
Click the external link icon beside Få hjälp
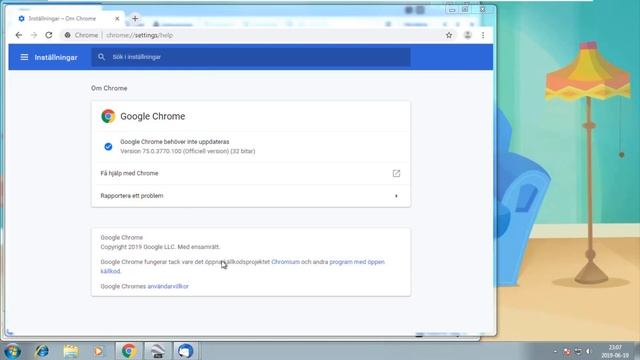396,173
